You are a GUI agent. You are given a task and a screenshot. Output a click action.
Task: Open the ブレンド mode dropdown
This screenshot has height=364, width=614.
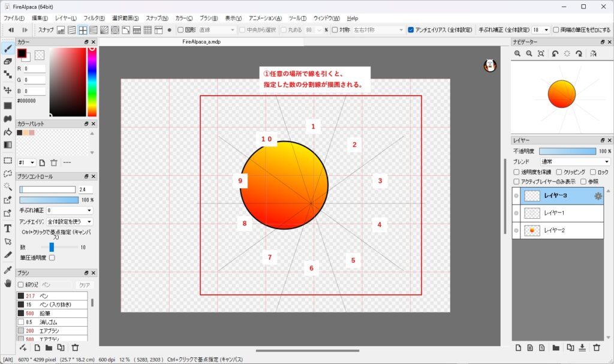point(575,162)
